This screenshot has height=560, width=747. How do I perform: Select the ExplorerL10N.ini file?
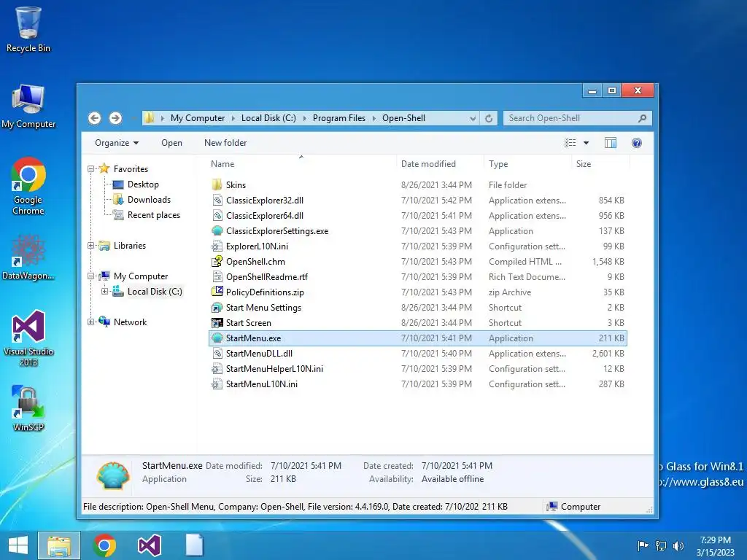[257, 246]
